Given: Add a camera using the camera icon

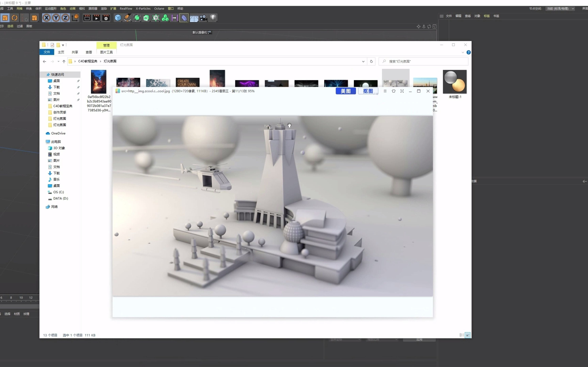Looking at the screenshot, I should click(x=203, y=18).
